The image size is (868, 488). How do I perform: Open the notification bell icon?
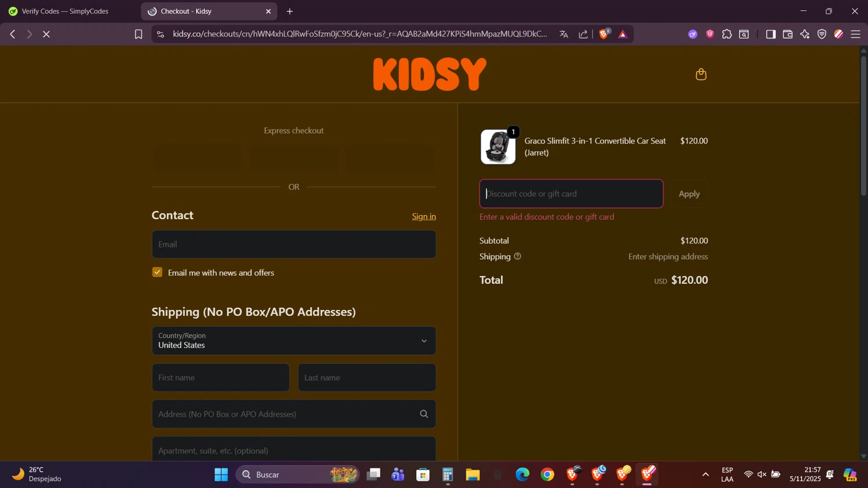pyautogui.click(x=830, y=475)
